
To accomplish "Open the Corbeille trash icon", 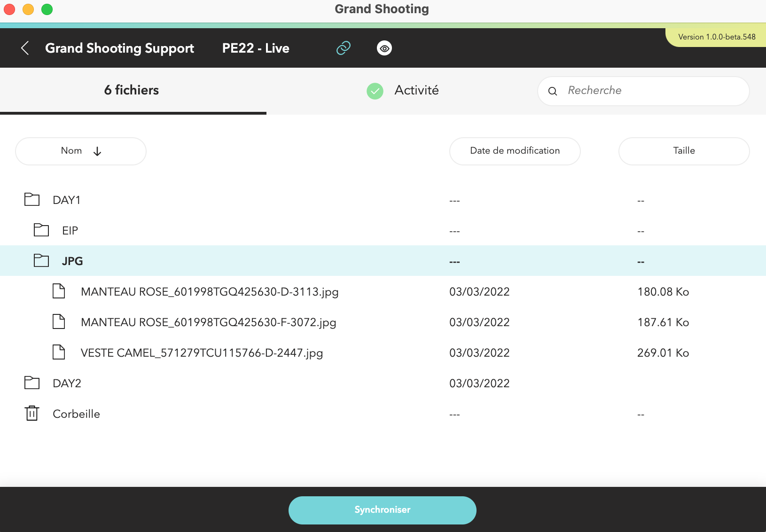I will 31,414.
